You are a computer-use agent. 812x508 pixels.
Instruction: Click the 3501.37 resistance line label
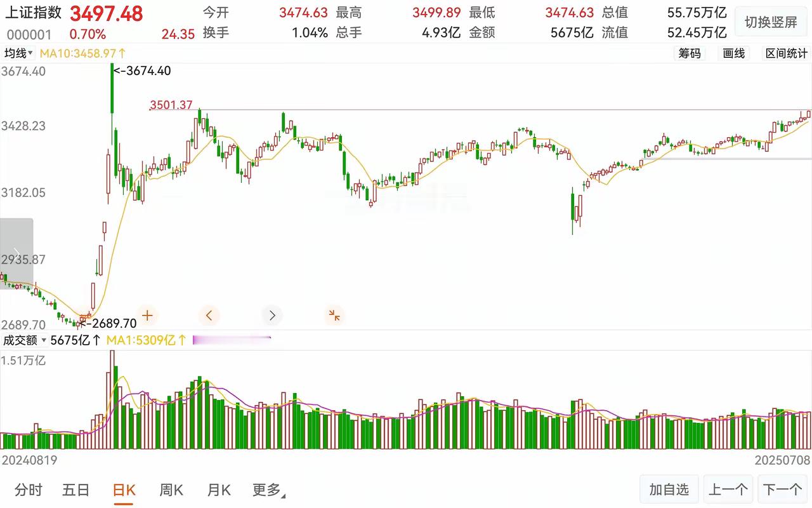[171, 105]
